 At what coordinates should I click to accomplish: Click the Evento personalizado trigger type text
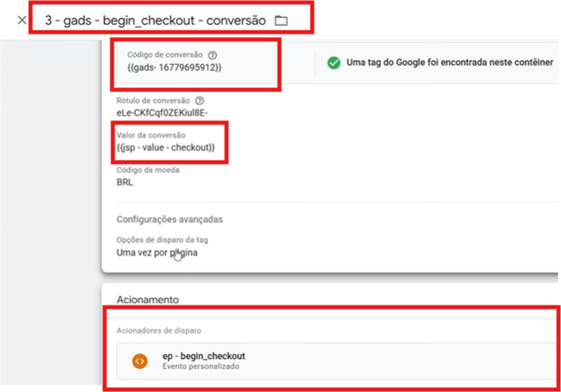pos(201,366)
